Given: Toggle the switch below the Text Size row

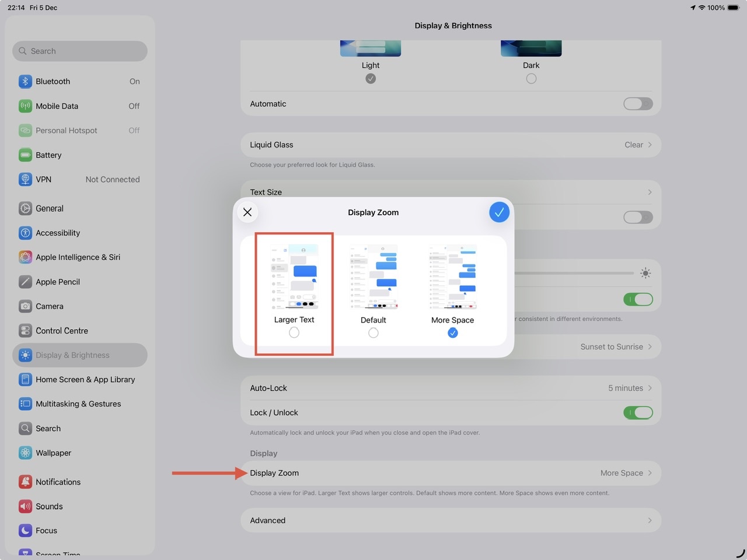Looking at the screenshot, I should (638, 217).
